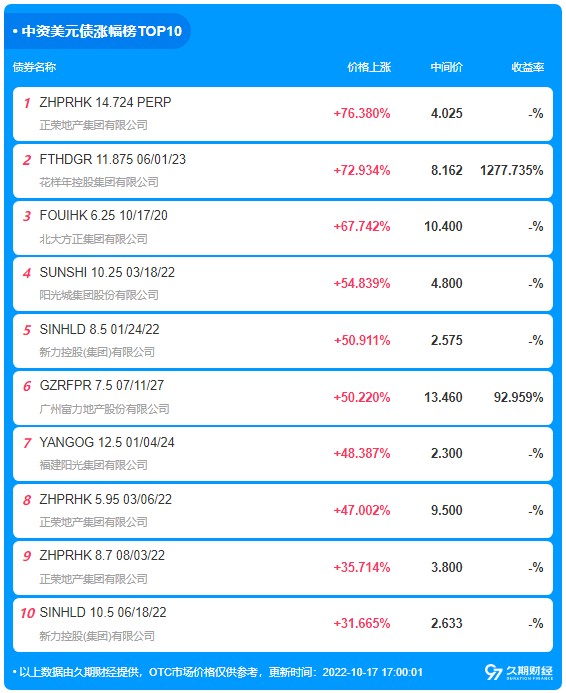Sort by 价格上涨 column header

pos(369,67)
